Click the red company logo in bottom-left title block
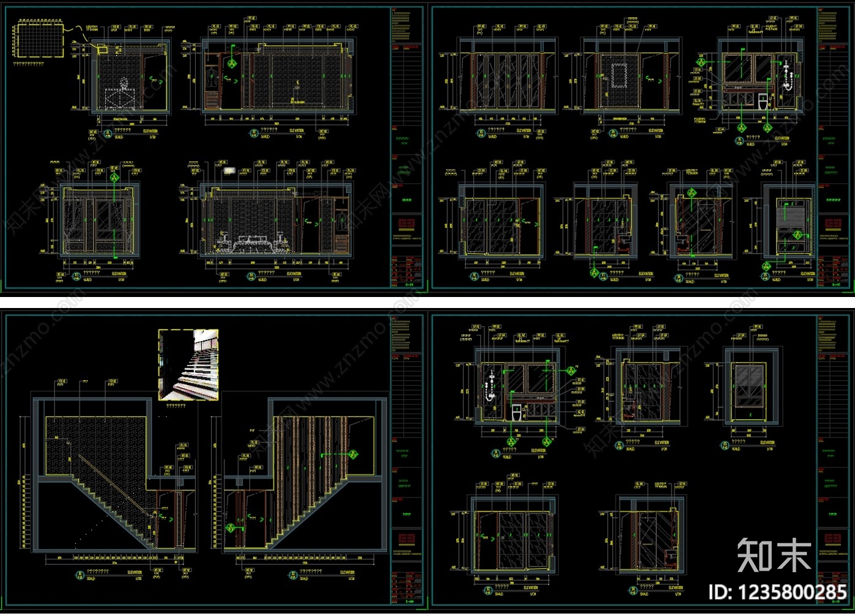 (x=407, y=539)
